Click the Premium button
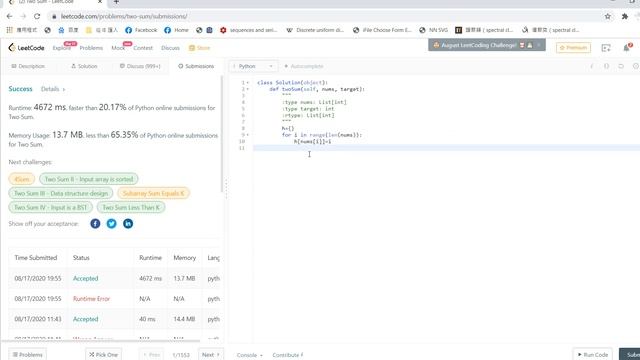This screenshot has width=640, height=360. [573, 48]
